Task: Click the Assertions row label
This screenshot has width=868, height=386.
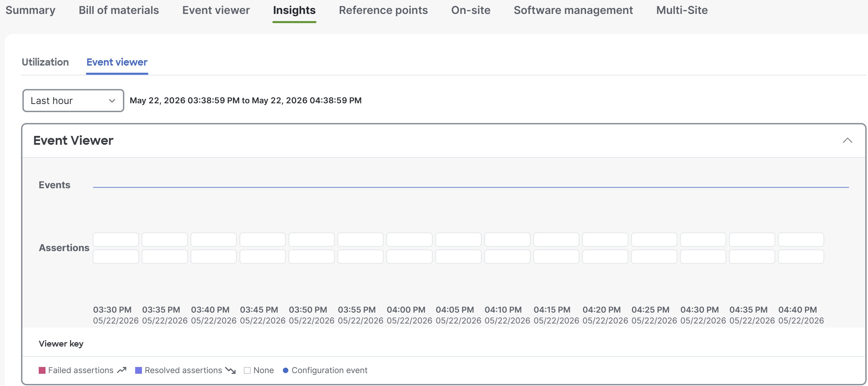Action: pos(64,248)
